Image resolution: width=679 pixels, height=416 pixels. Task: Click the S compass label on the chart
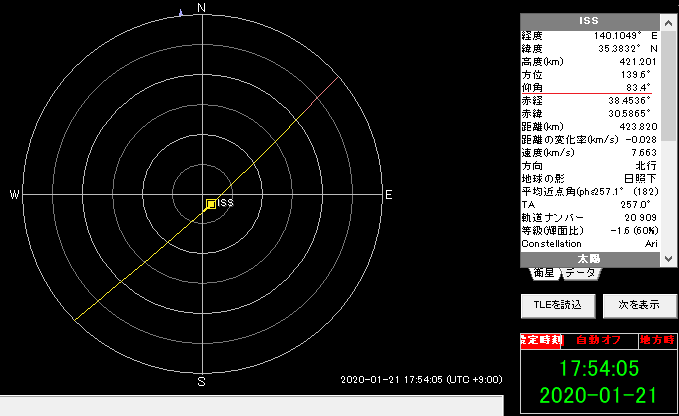(x=201, y=382)
